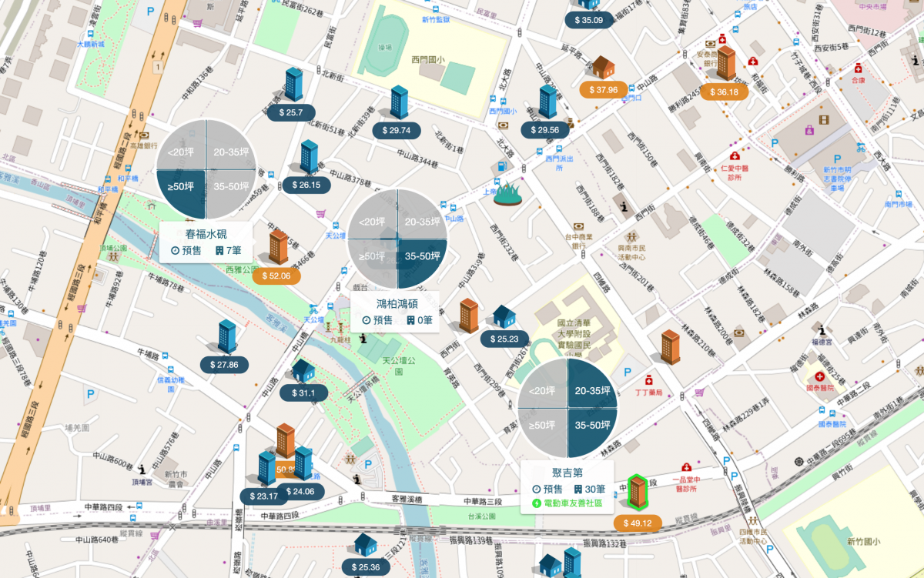Image resolution: width=924 pixels, height=578 pixels.
Task: Open the orange building above $36.18
Action: click(x=726, y=63)
